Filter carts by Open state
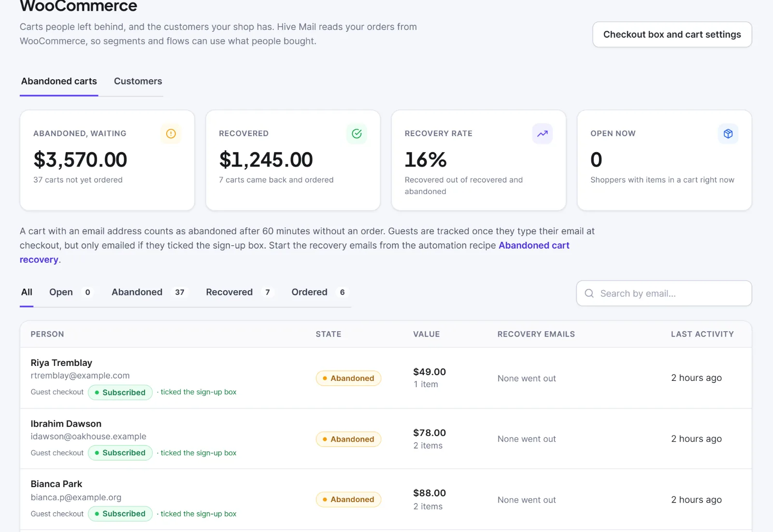 [x=70, y=292]
